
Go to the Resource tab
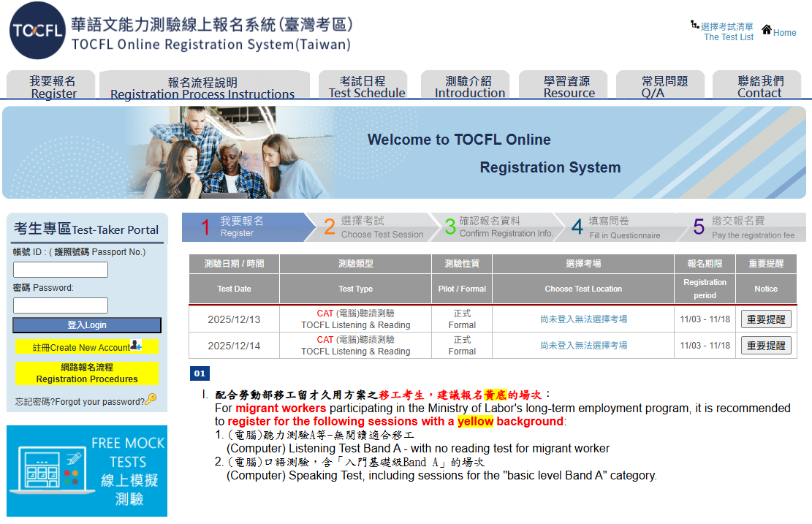coord(569,87)
